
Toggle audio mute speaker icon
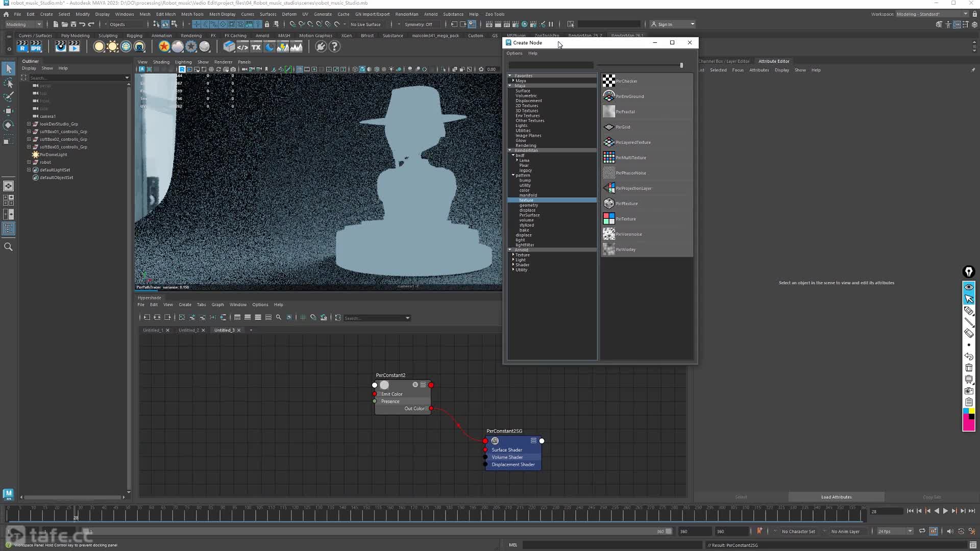click(949, 531)
